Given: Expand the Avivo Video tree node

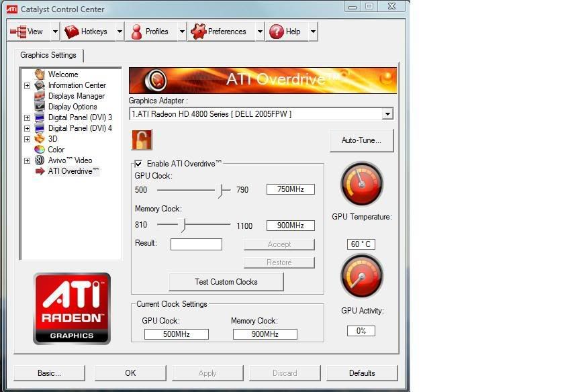Looking at the screenshot, I should (27, 160).
